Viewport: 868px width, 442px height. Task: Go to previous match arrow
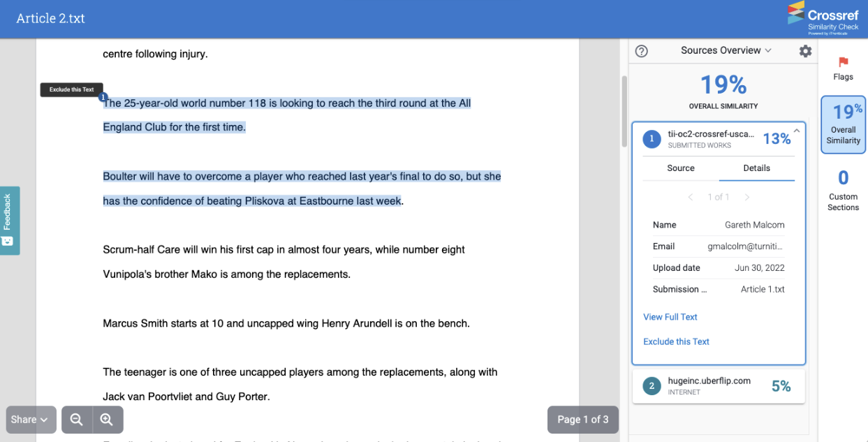click(x=691, y=198)
